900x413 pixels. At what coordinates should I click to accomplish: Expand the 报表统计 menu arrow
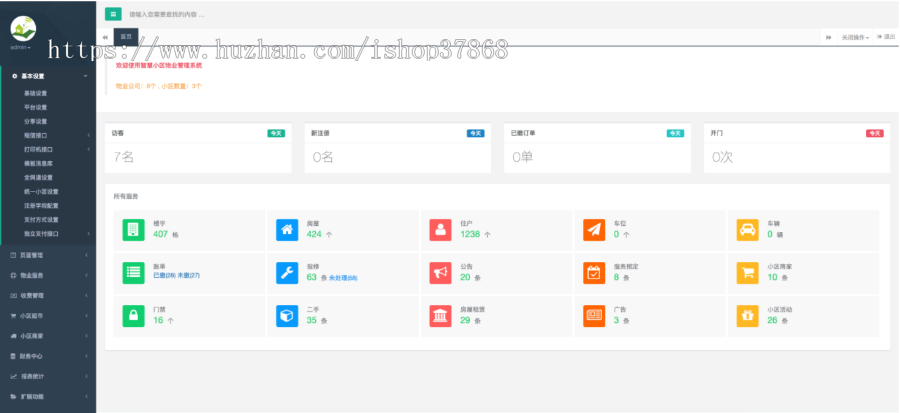click(86, 376)
